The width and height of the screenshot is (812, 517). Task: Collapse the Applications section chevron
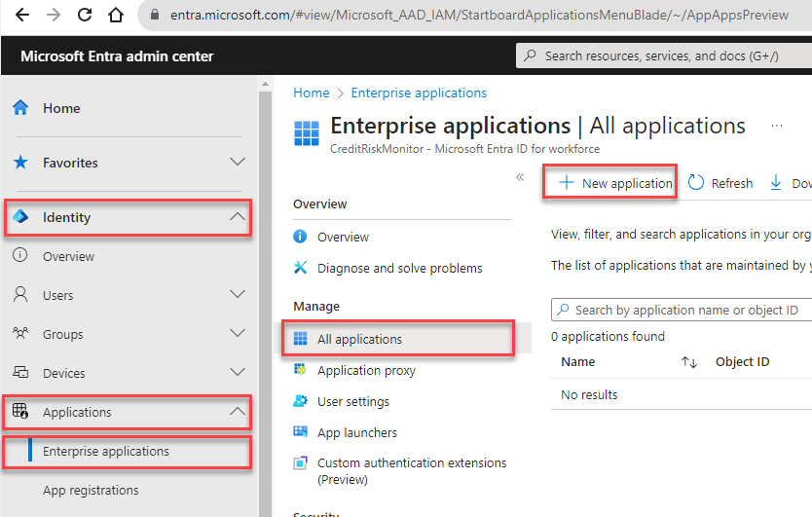(x=238, y=411)
